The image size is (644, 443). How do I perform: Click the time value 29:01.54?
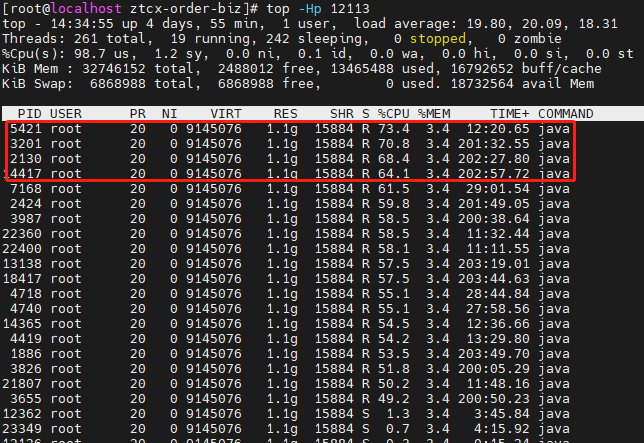click(498, 189)
